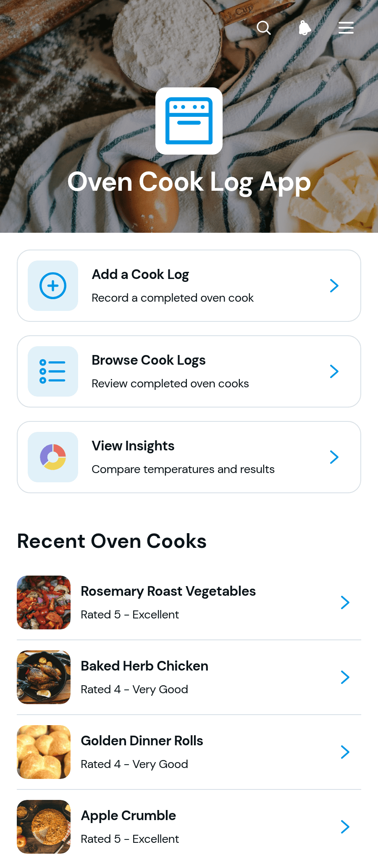The width and height of the screenshot is (378, 868).
Task: Open Golden Dinner Rolls entry
Action: pos(189,752)
